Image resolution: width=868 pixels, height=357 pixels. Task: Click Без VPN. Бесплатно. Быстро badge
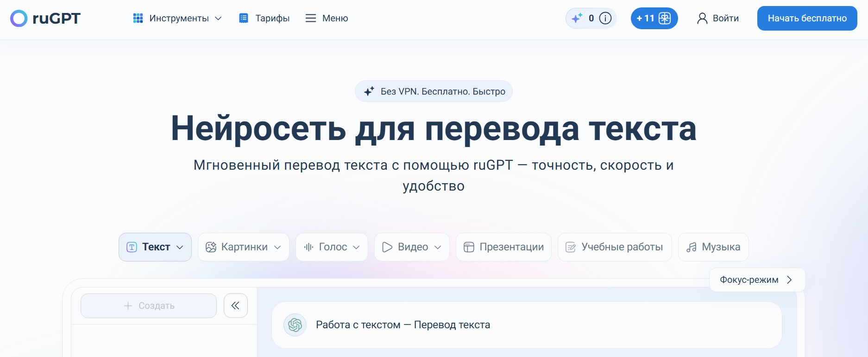tap(434, 91)
